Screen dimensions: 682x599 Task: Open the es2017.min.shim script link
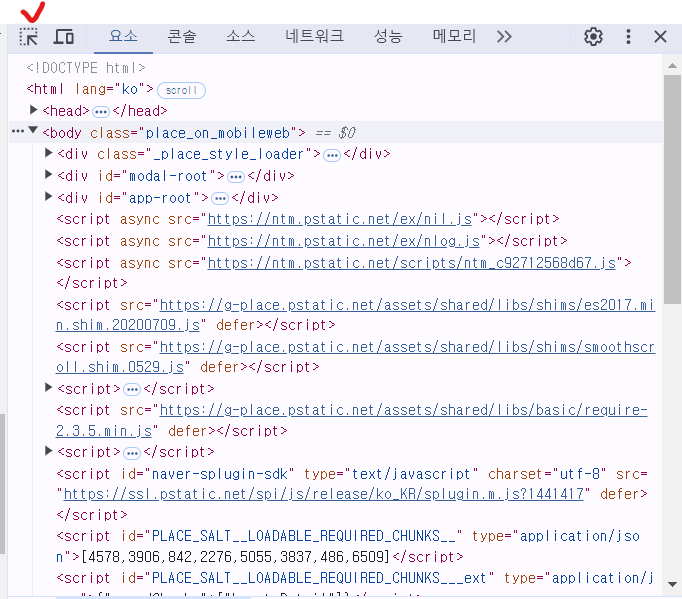pos(355,315)
